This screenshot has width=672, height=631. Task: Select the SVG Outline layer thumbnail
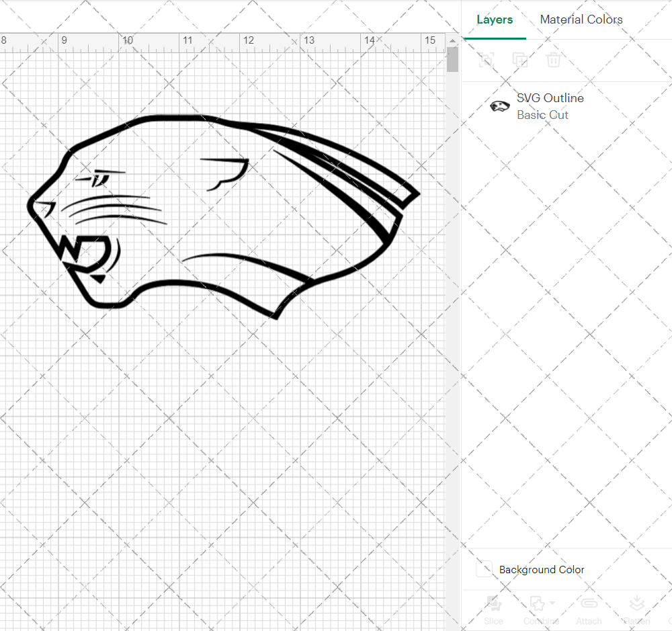[500, 106]
